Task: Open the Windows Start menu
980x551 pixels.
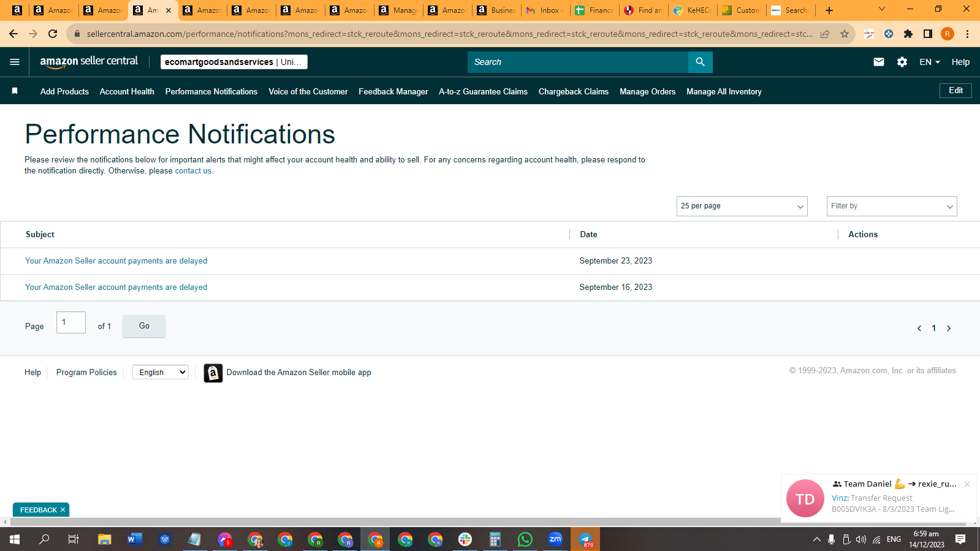Action: coord(15,539)
